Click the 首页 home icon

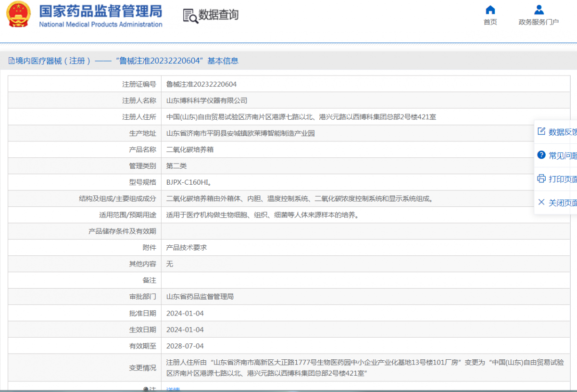(490, 10)
